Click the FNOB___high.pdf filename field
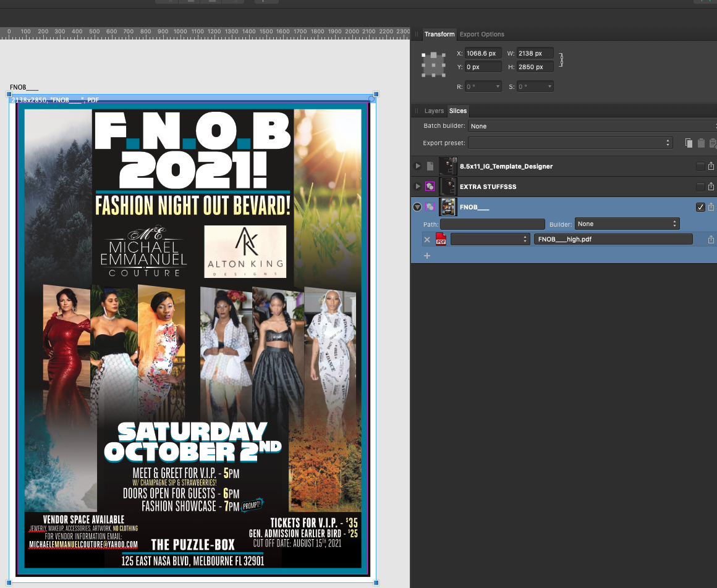This screenshot has height=588, width=717. (x=613, y=240)
